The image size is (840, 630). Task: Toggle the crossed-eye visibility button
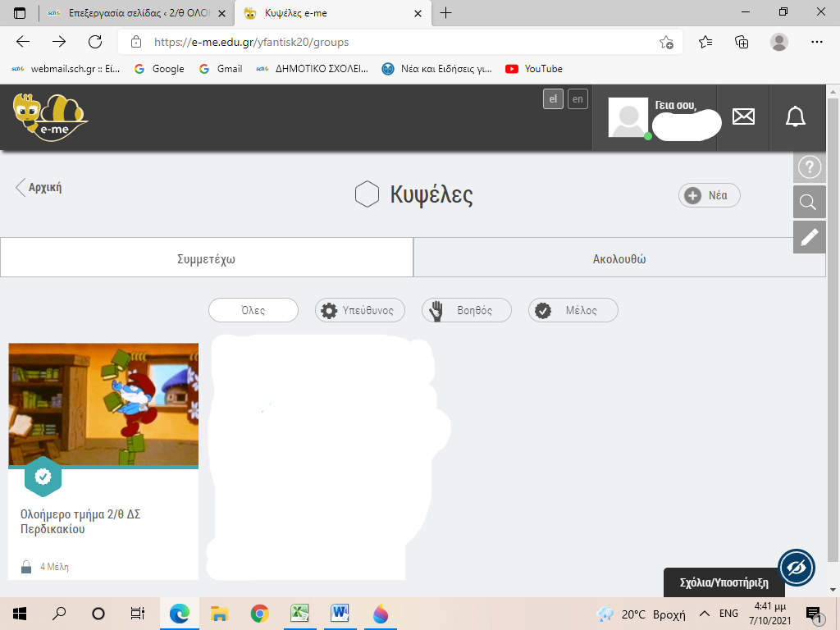click(x=797, y=567)
